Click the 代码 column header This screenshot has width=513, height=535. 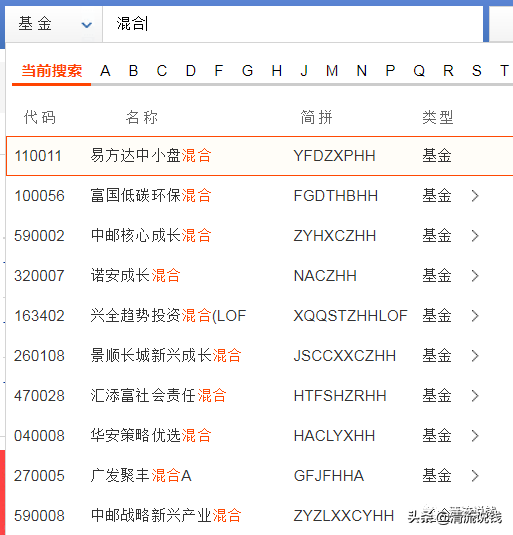tap(40, 117)
